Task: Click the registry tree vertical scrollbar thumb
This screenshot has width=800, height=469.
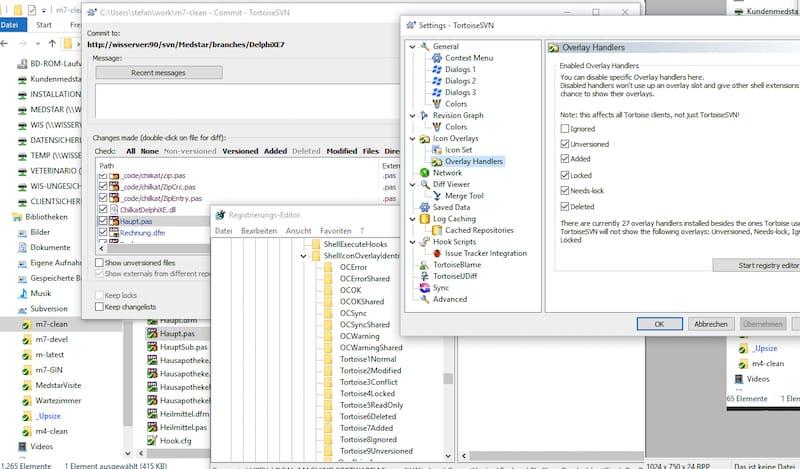Action: [x=448, y=378]
